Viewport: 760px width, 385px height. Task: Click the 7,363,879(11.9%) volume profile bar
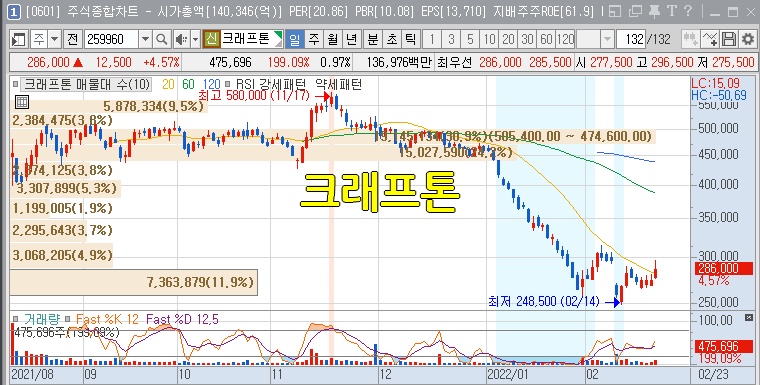click(134, 282)
